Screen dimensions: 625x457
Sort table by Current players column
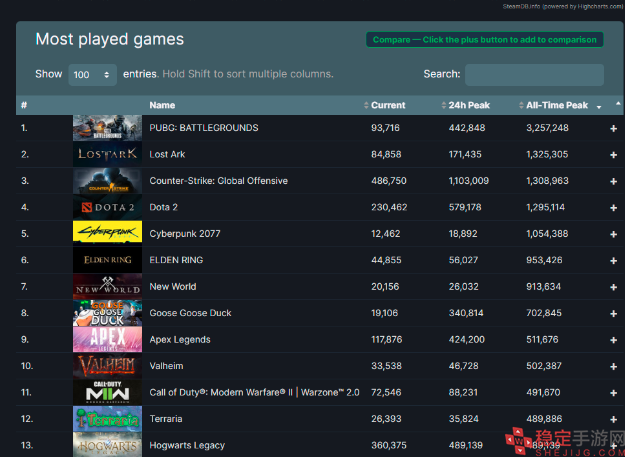point(388,105)
